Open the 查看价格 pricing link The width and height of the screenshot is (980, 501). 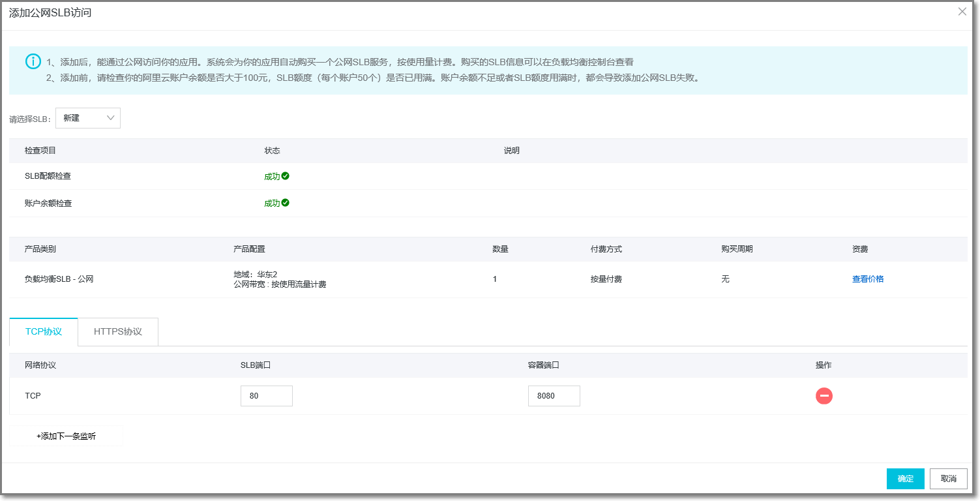[x=867, y=279]
